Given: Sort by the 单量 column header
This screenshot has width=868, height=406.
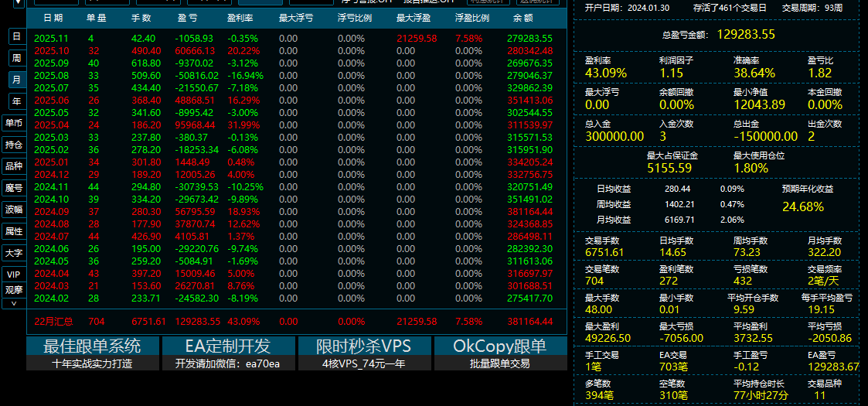Looking at the screenshot, I should (97, 18).
